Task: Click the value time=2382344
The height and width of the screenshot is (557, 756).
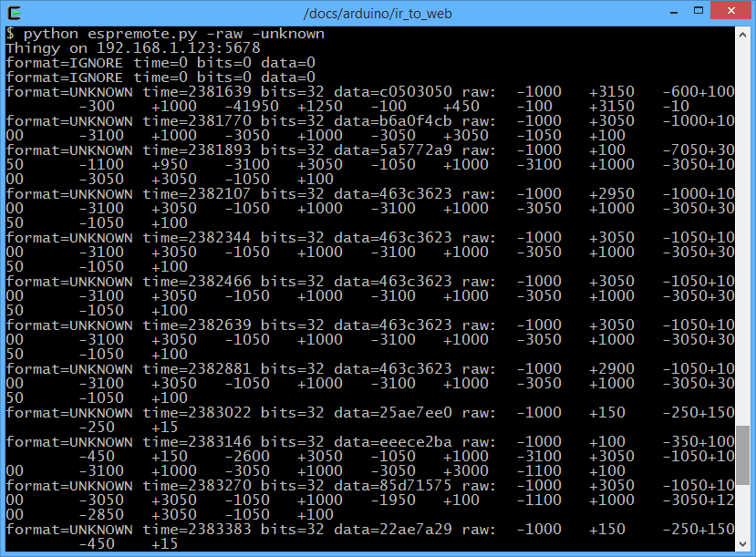Action: (197, 238)
